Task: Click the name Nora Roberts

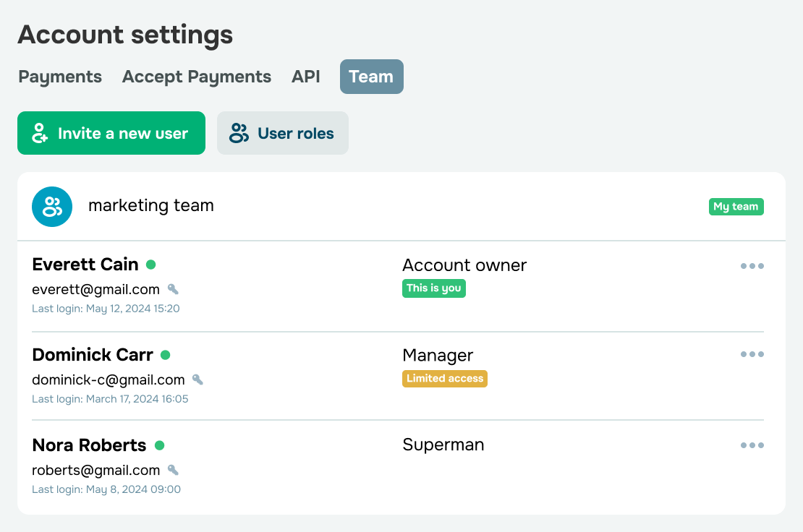Action: (89, 445)
